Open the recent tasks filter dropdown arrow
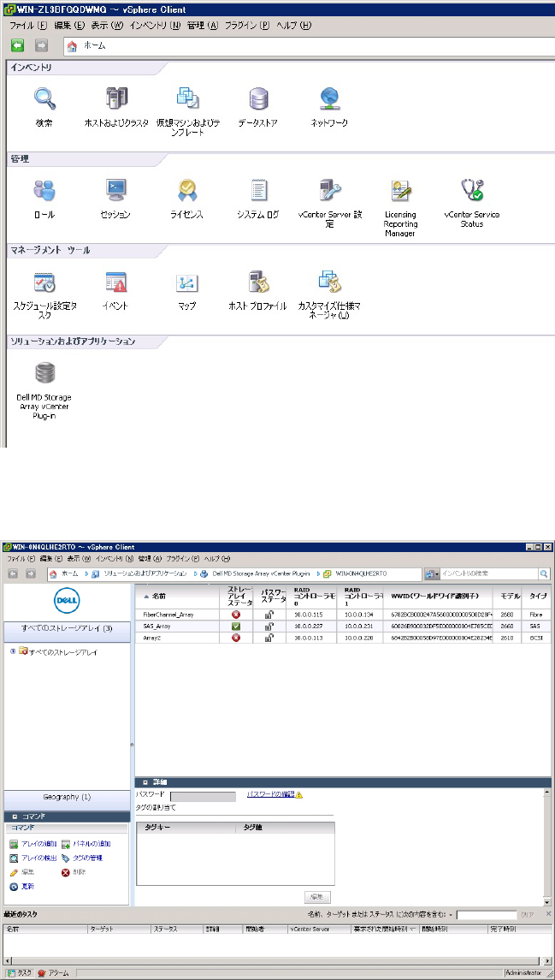The width and height of the screenshot is (555, 980). 451,915
